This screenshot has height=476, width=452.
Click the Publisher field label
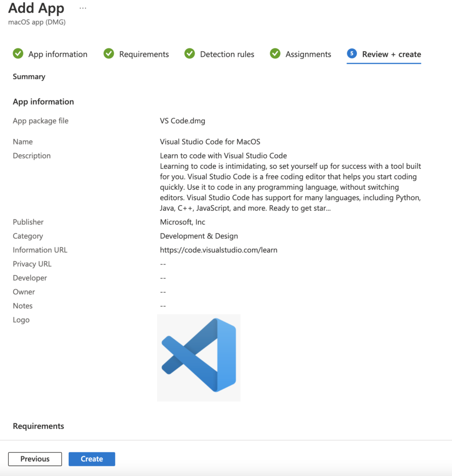tap(28, 222)
